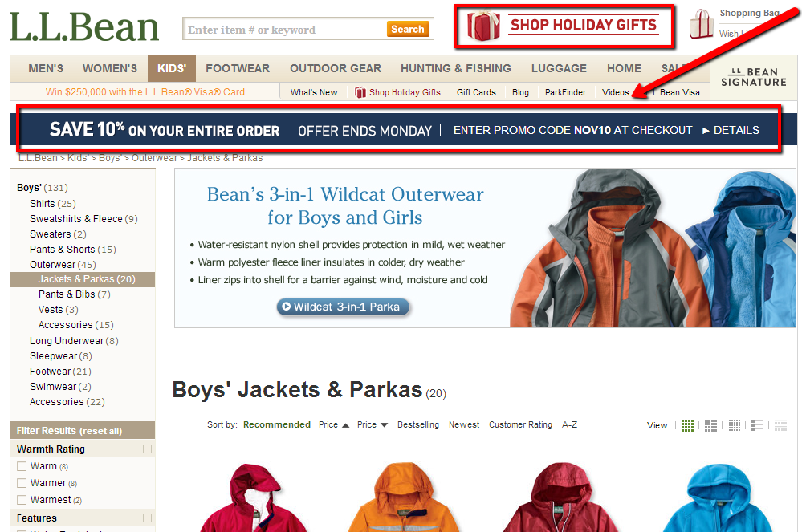
Task: Check the Warmer warmth rating filter
Action: click(x=22, y=483)
